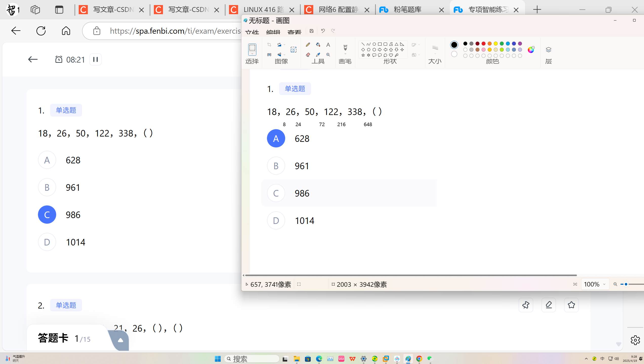Image resolution: width=644 pixels, height=364 pixels.
Task: Select answer option B 961 on webpage
Action: tap(47, 187)
